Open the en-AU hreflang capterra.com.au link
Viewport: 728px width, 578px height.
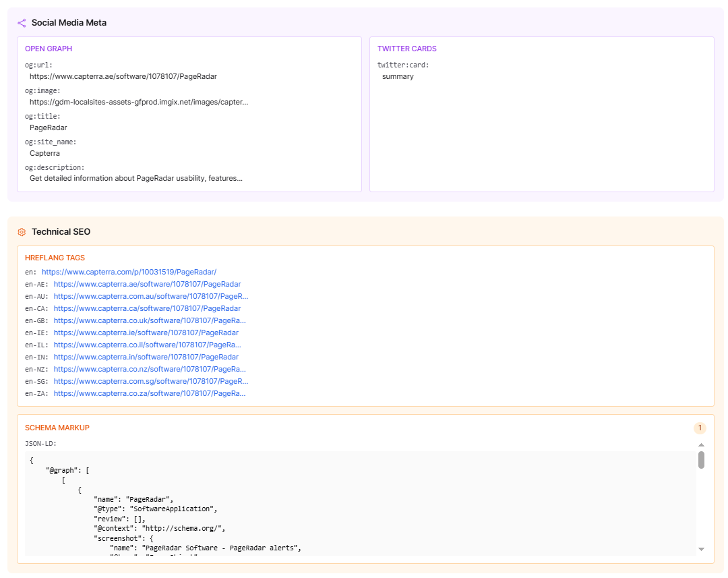click(x=151, y=296)
